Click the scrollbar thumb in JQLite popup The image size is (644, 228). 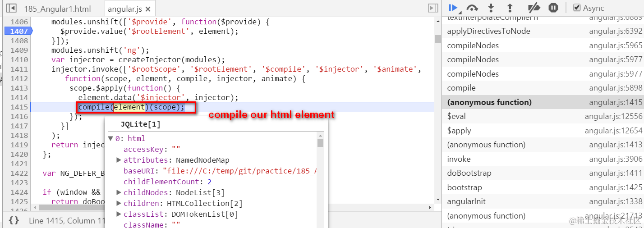click(x=320, y=143)
